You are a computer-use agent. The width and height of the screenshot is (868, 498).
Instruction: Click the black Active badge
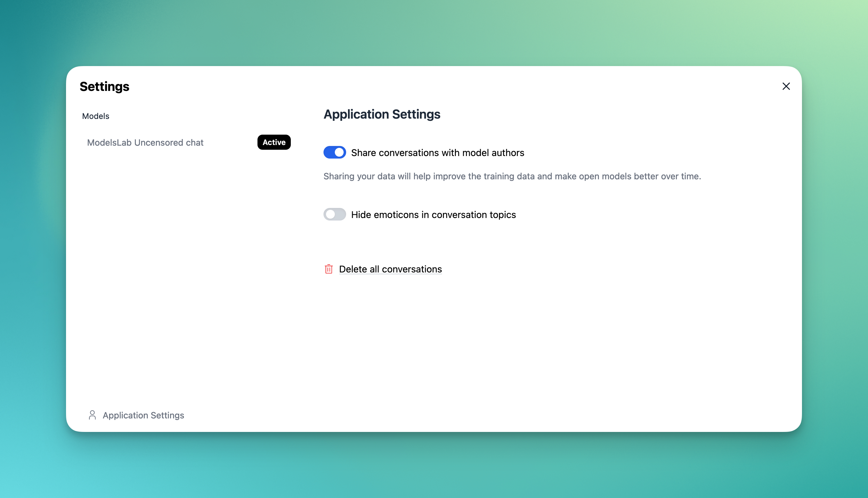point(274,142)
